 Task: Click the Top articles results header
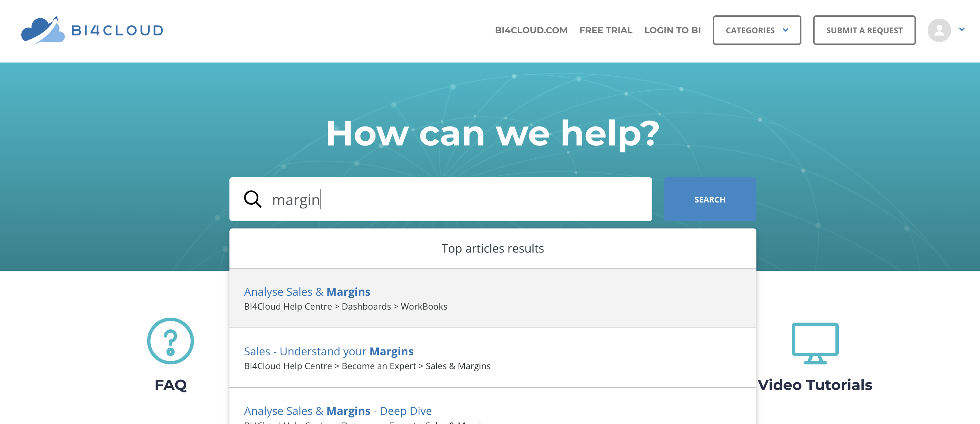click(x=492, y=248)
